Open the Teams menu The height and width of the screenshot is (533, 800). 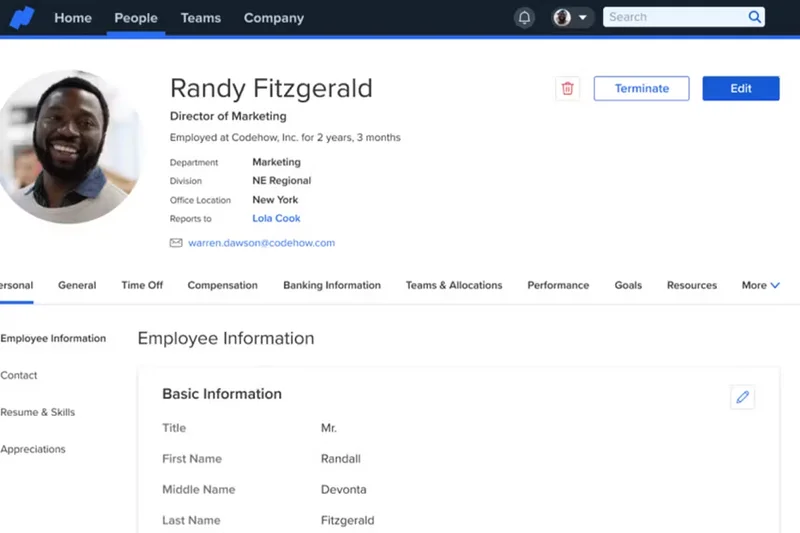(x=201, y=18)
